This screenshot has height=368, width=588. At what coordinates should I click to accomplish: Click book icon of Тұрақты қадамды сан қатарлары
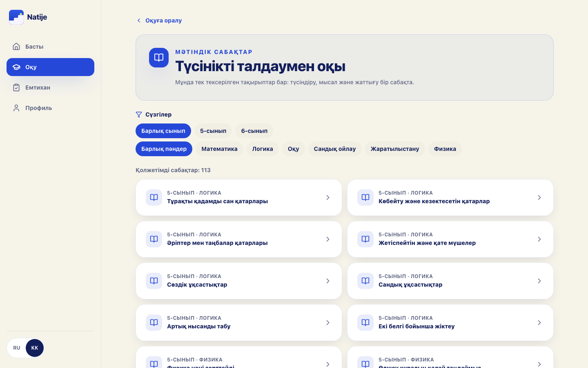point(154,197)
